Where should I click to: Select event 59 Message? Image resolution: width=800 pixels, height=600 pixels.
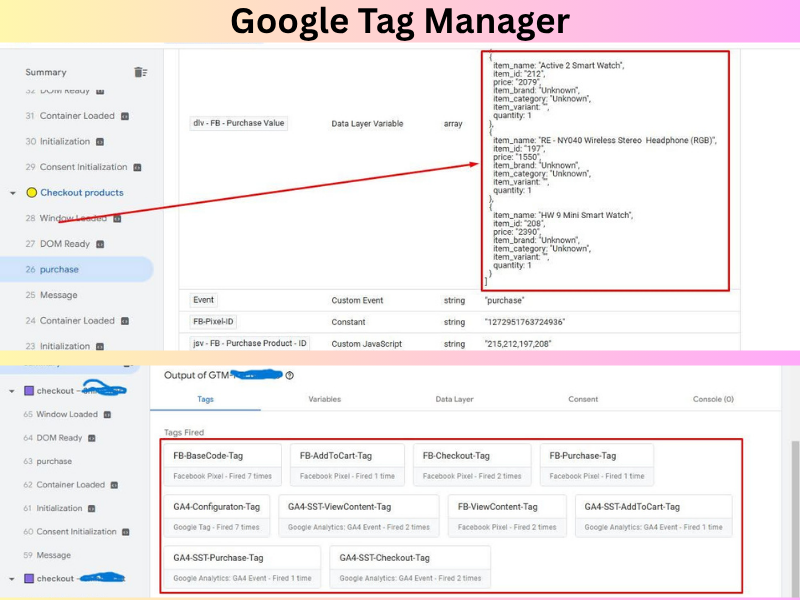47,555
